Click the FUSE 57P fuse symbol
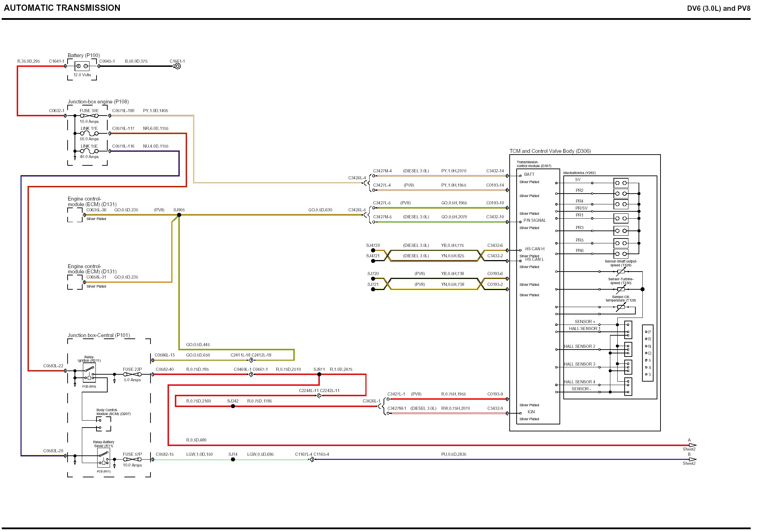 (132, 460)
